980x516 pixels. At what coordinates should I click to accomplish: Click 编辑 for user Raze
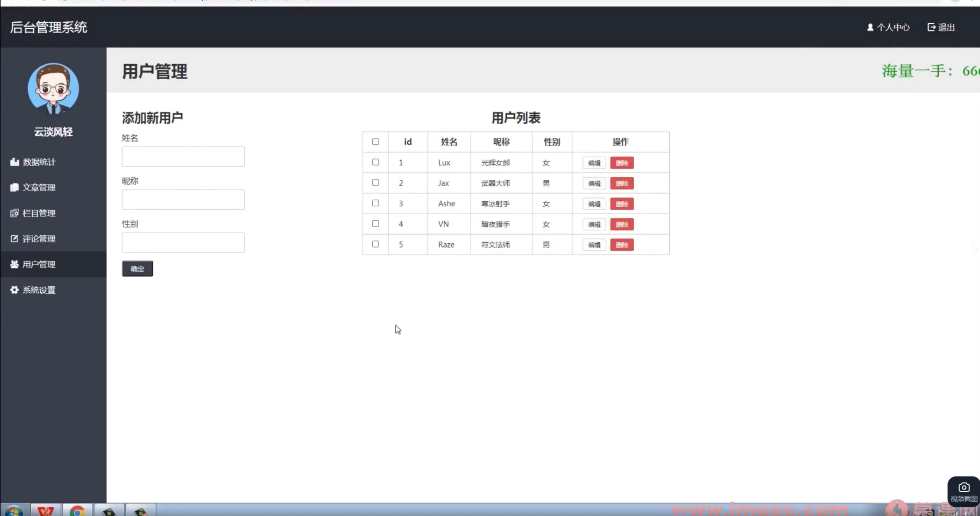594,245
